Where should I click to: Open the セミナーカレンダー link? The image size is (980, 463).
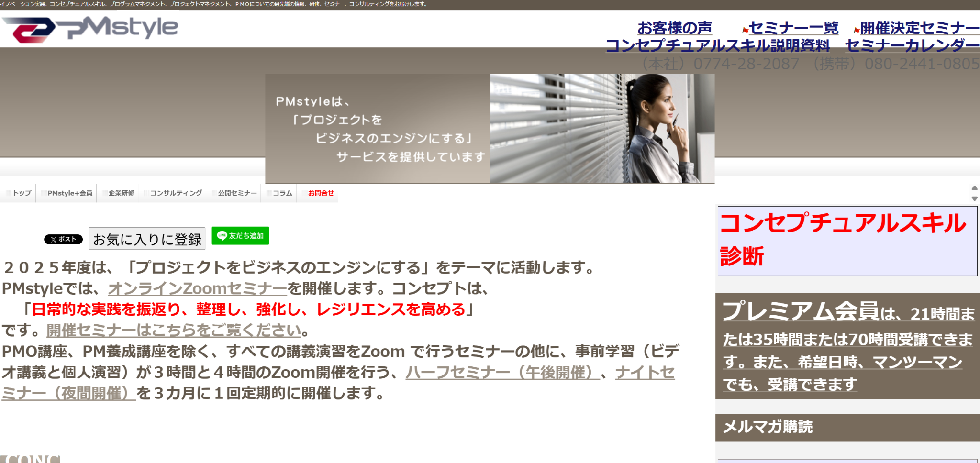click(x=912, y=45)
